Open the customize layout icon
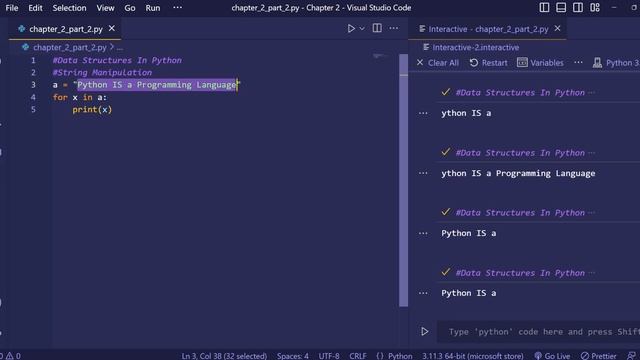Viewport: 640px width, 360px height. tap(595, 7)
